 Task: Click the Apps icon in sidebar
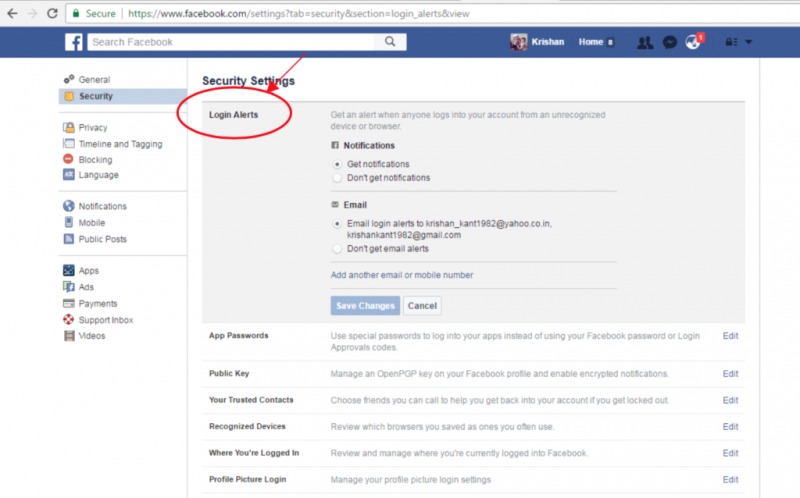tap(69, 270)
